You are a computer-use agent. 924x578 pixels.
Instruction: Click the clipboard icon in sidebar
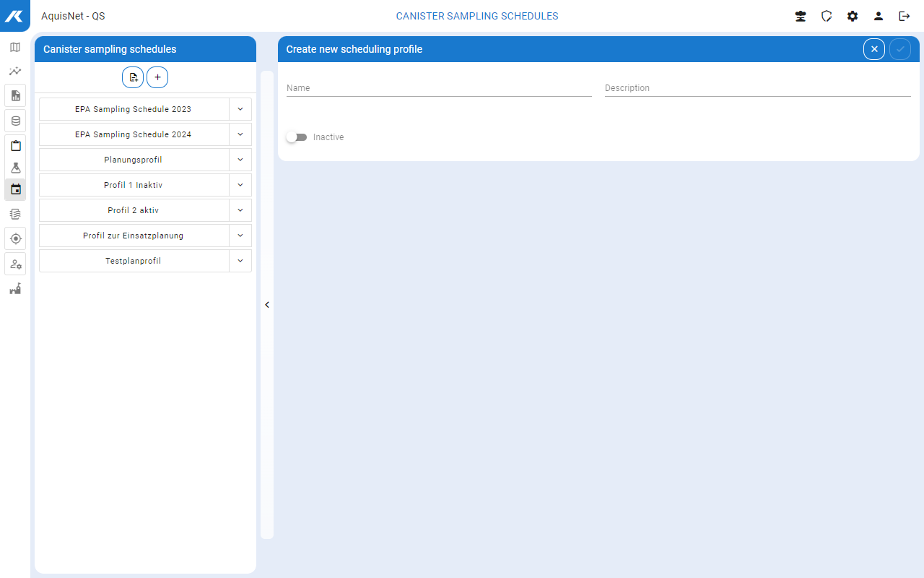click(x=15, y=145)
